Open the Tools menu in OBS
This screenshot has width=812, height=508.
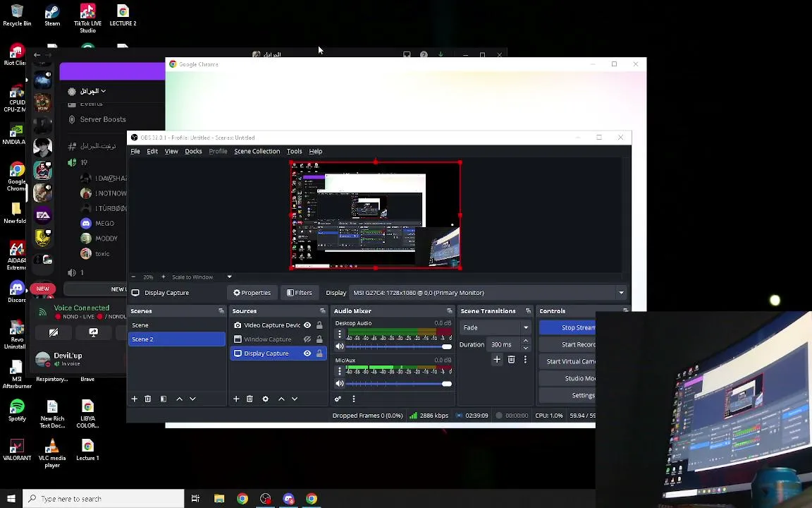294,152
